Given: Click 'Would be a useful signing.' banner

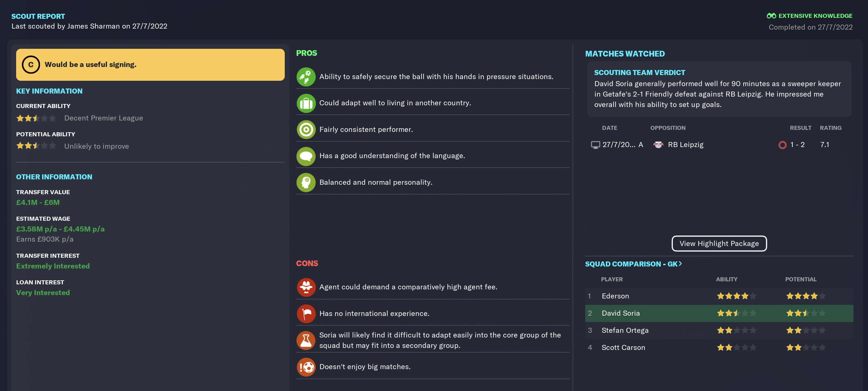Looking at the screenshot, I should click(150, 64).
